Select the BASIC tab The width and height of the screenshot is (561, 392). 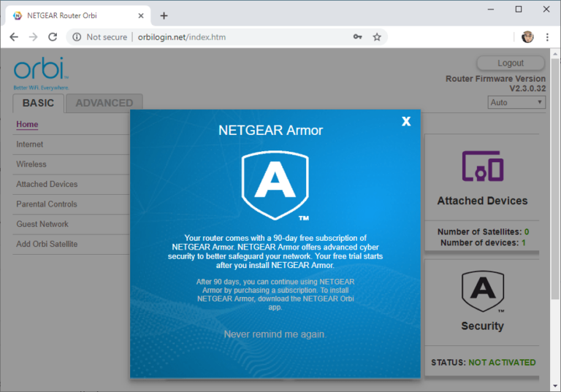pos(38,103)
